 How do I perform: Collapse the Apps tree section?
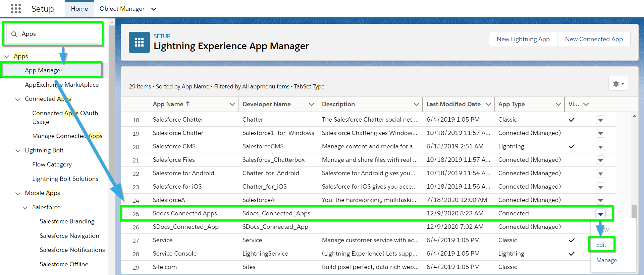pyautogui.click(x=7, y=57)
